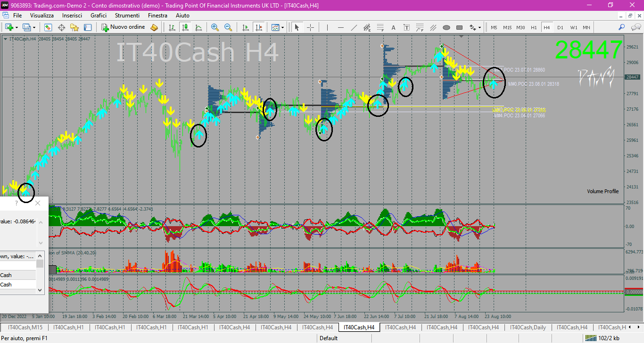This screenshot has height=343, width=644.
Task: Open the Finestra menu
Action: pyautogui.click(x=157, y=16)
